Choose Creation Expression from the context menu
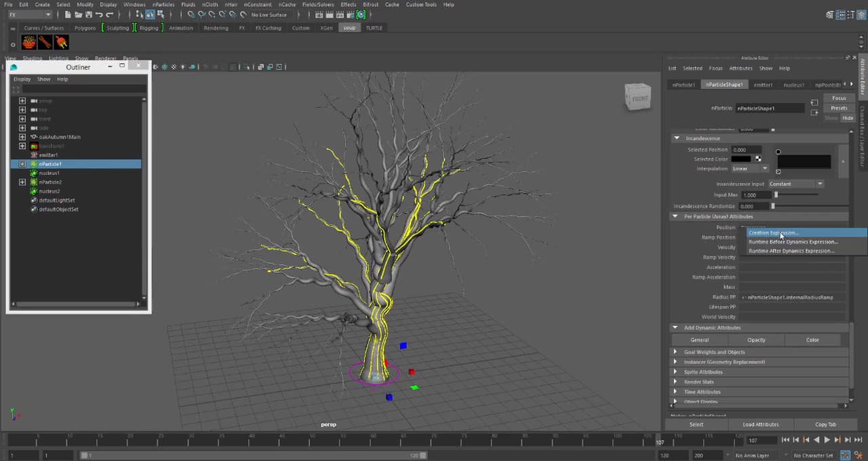Image resolution: width=868 pixels, height=461 pixels. tap(773, 233)
